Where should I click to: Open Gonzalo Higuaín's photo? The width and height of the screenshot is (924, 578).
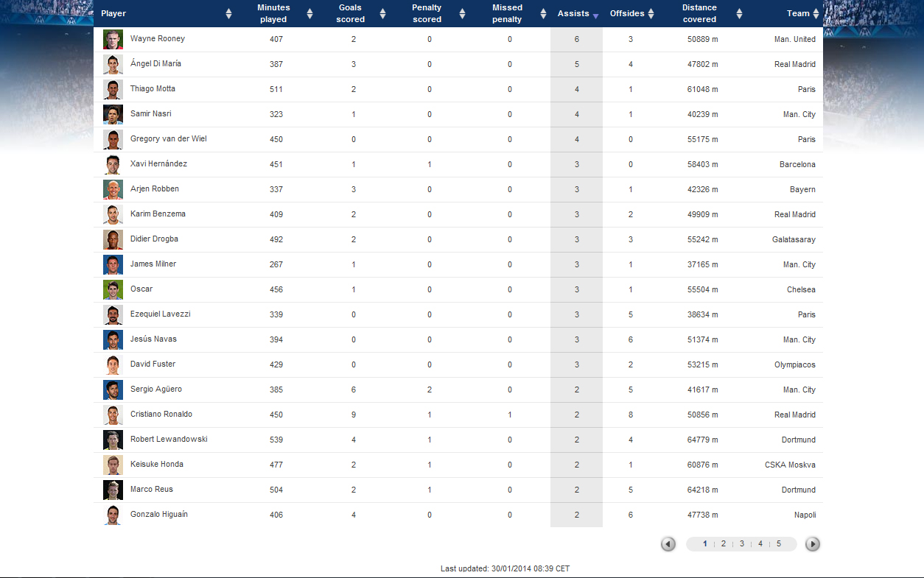pos(113,515)
